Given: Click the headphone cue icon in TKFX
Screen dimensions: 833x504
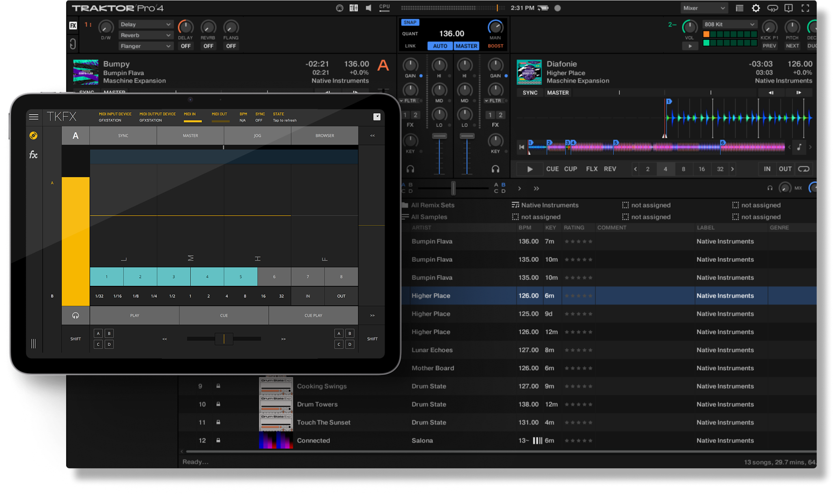Looking at the screenshot, I should pos(75,315).
